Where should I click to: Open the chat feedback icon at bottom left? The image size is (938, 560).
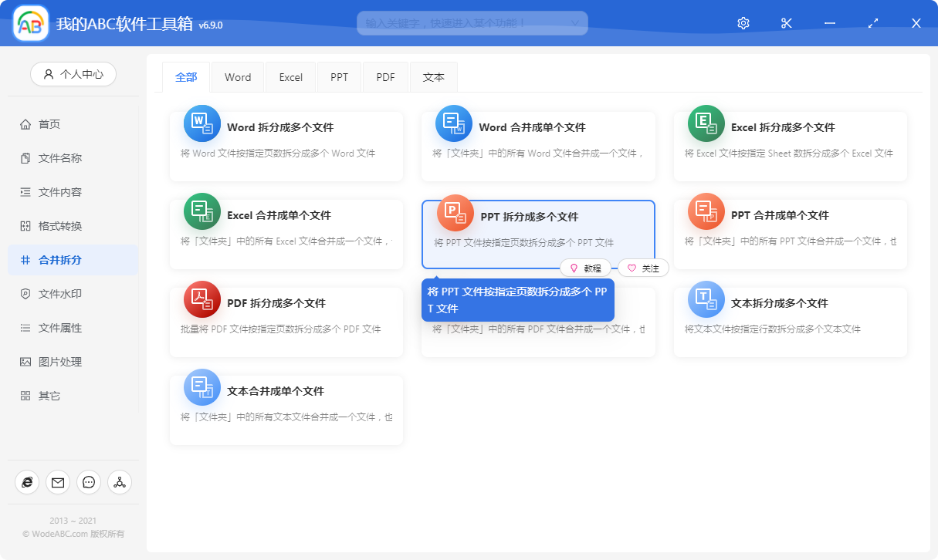pyautogui.click(x=89, y=482)
